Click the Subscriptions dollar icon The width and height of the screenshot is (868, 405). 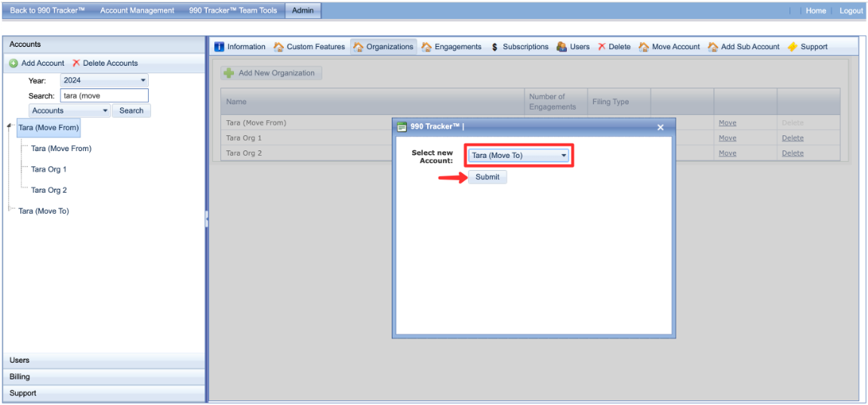tap(494, 47)
